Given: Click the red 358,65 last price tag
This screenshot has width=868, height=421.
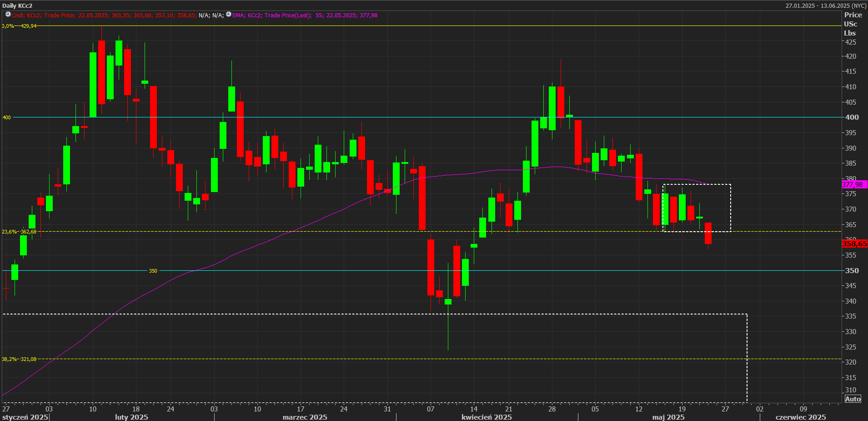Looking at the screenshot, I should [854, 244].
